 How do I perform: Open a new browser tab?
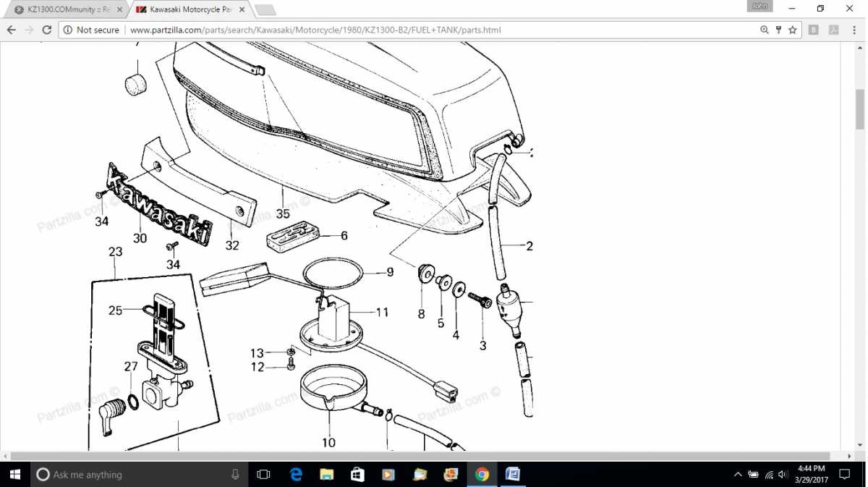pyautogui.click(x=265, y=9)
